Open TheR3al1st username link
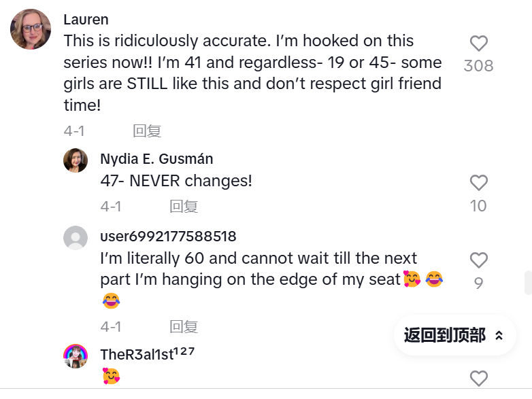The height and width of the screenshot is (399, 532). 147,354
